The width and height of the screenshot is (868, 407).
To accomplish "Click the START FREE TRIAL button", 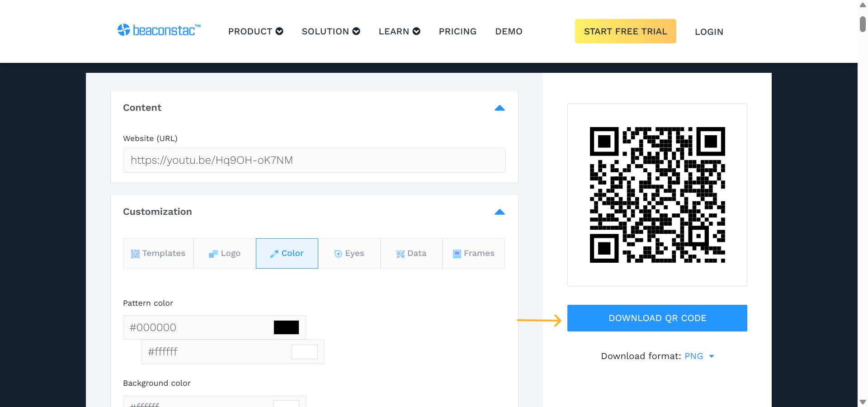I will (x=625, y=31).
